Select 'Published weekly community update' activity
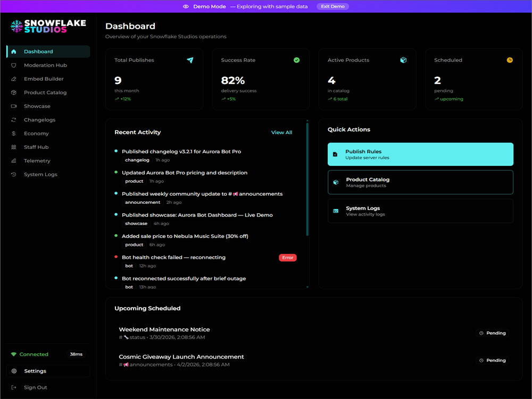This screenshot has width=532, height=399. click(202, 194)
